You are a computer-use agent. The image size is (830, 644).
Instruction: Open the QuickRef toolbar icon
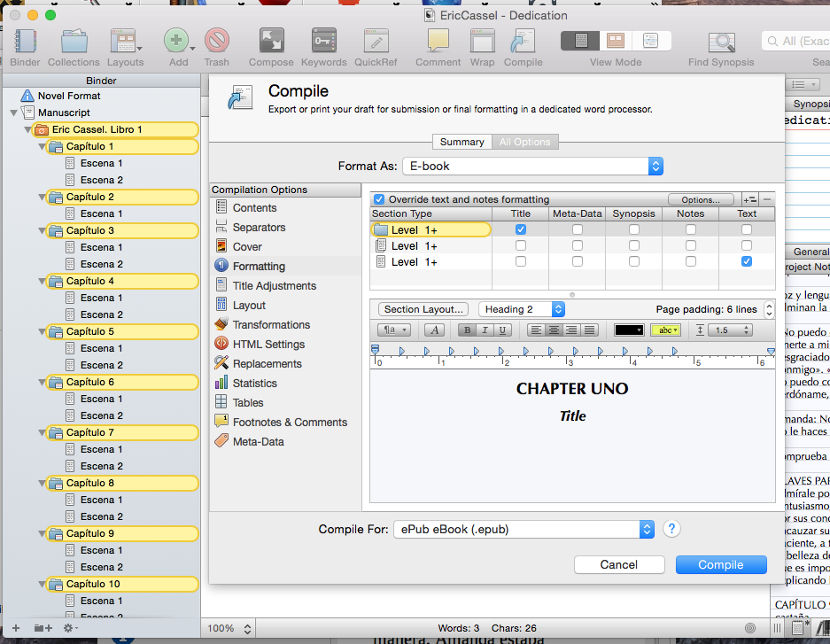(x=376, y=41)
